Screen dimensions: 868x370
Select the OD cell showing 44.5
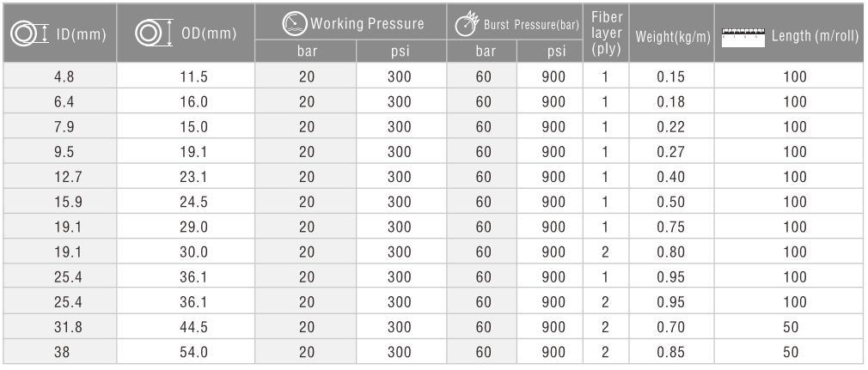(x=186, y=327)
